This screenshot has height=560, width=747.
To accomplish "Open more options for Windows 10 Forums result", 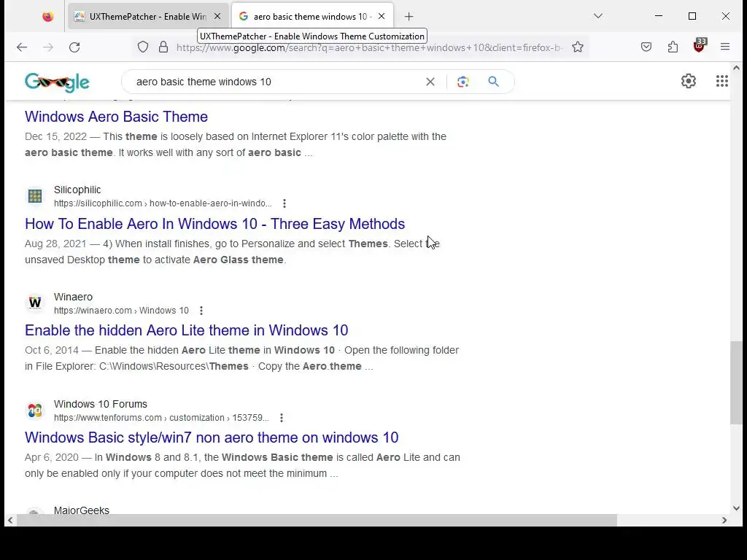I will [282, 418].
